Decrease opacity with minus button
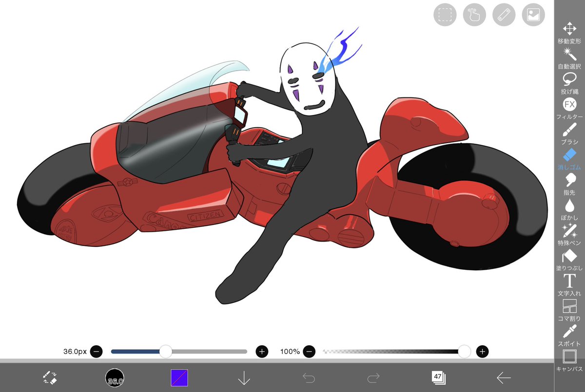This screenshot has width=585, height=392. coord(310,351)
